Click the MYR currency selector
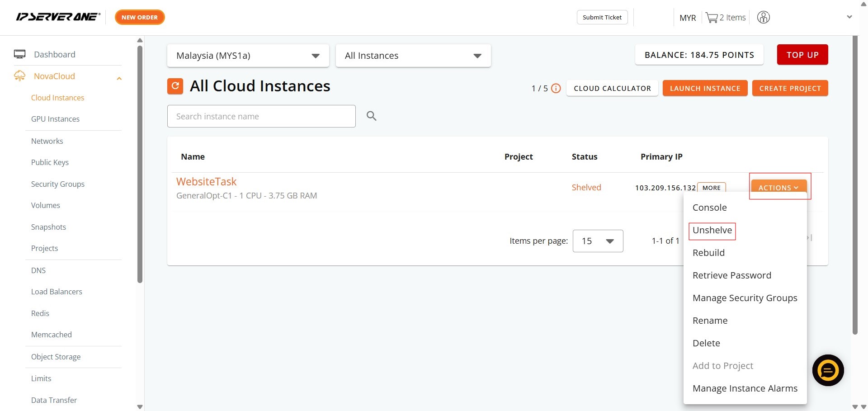This screenshot has width=868, height=411. 687,18
